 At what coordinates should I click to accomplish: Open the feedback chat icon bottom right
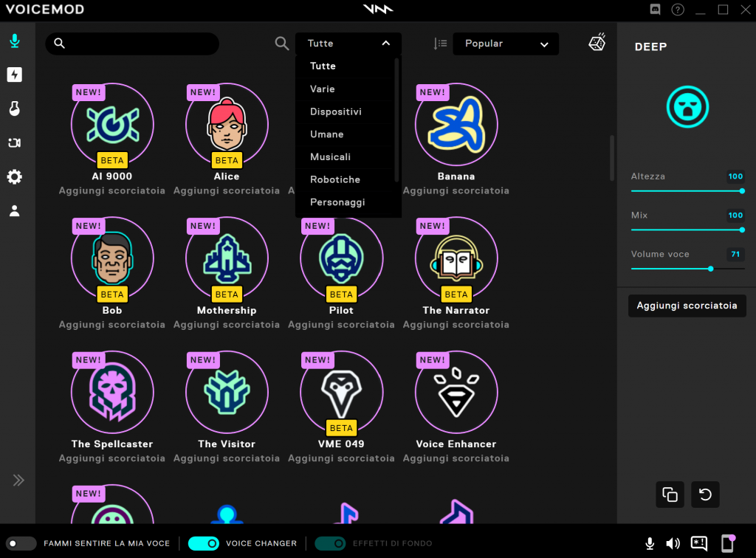click(x=698, y=543)
